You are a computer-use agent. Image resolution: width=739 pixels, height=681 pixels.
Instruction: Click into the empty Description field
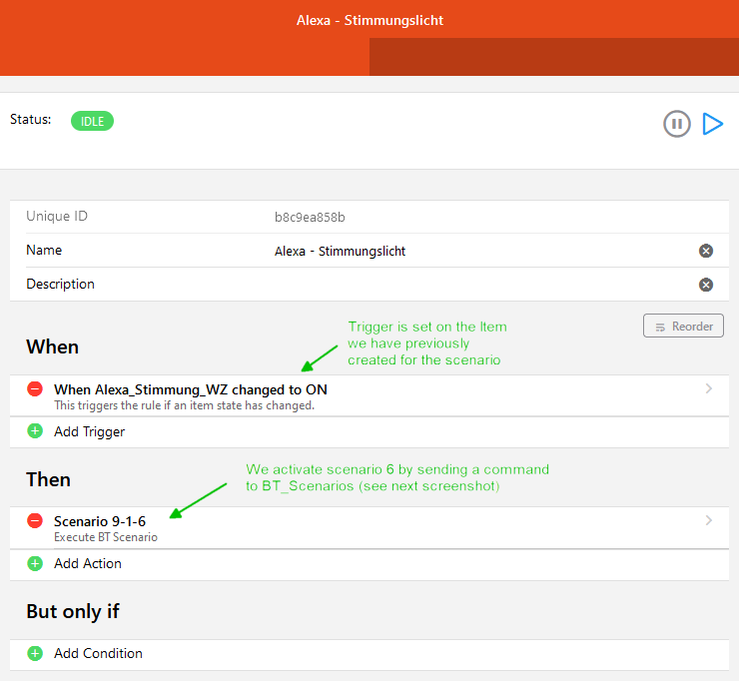point(481,285)
